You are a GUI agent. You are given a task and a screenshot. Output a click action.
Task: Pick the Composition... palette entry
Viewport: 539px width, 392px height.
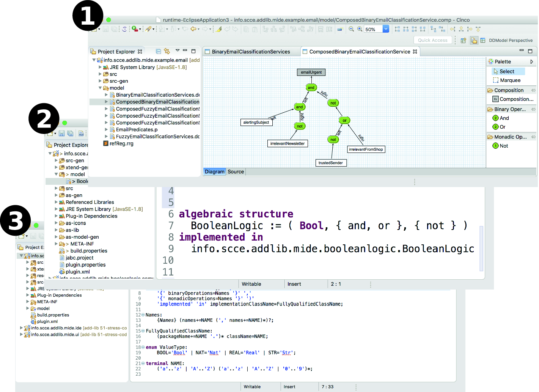pos(513,99)
